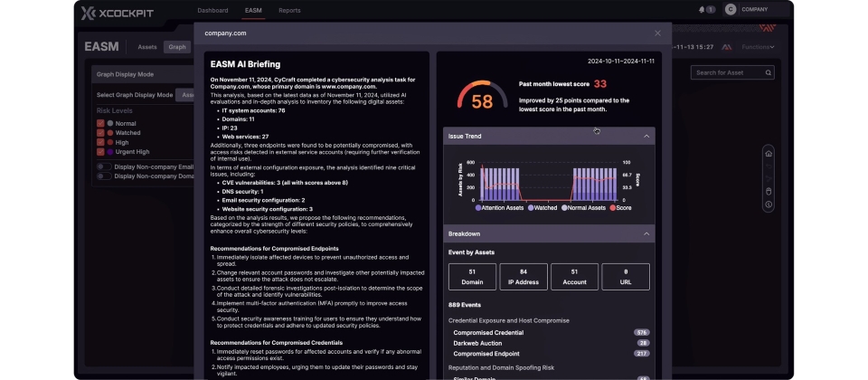
Task: Collapse the Breakdown section
Action: pos(646,233)
